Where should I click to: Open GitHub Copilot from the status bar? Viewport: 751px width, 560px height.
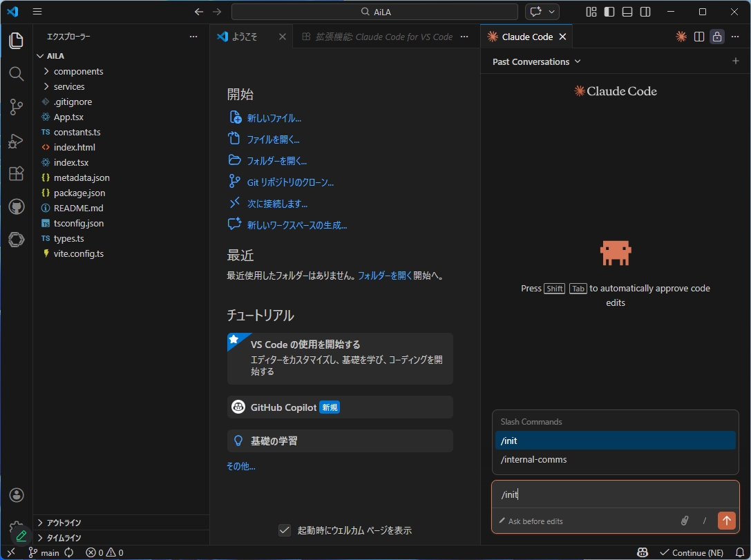(x=642, y=552)
